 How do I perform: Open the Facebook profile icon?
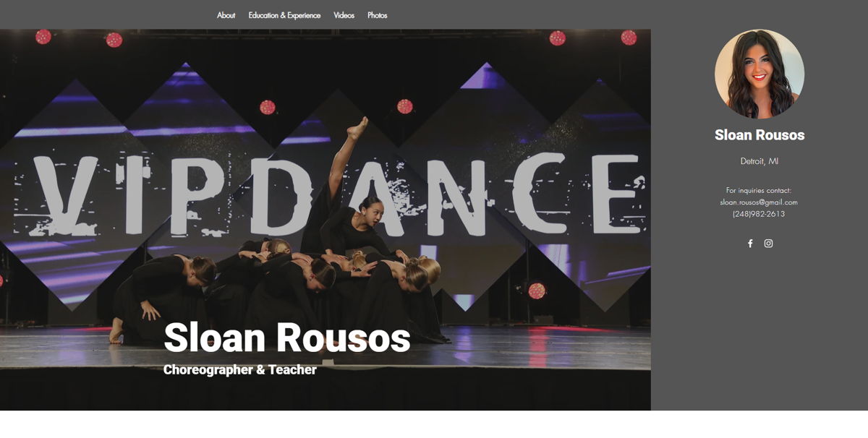point(750,244)
